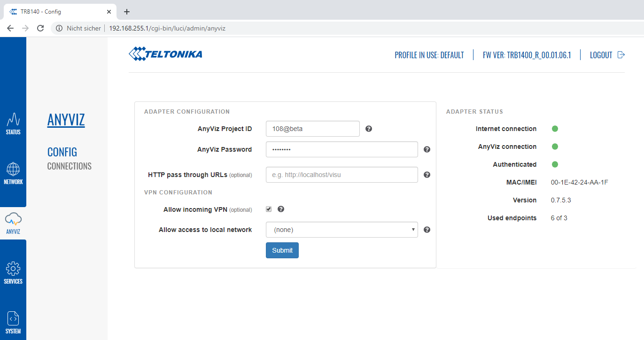Internet connection green status indicator
The image size is (644, 340).
tap(555, 129)
